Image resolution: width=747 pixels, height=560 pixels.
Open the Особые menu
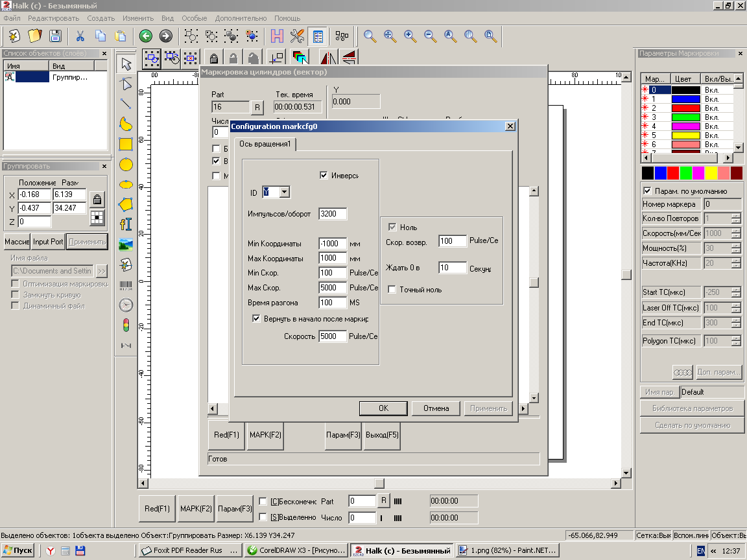(195, 18)
